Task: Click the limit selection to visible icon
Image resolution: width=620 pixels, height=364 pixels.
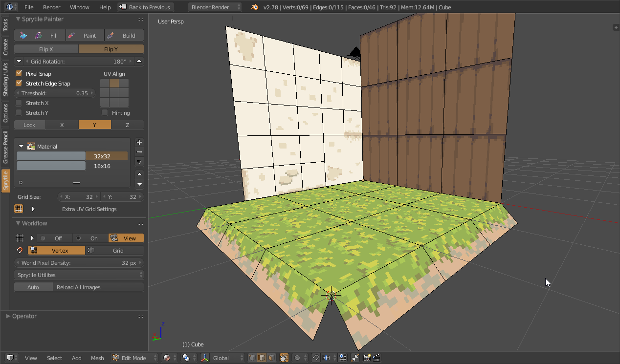Action: [284, 358]
